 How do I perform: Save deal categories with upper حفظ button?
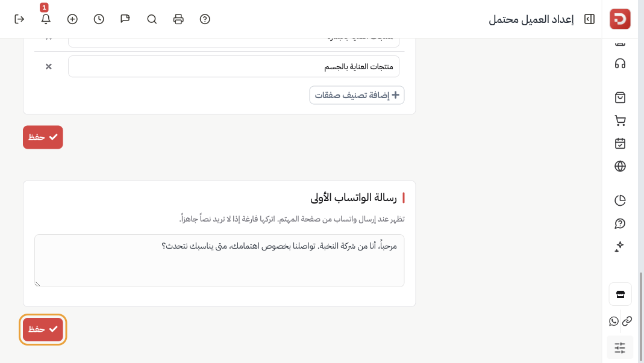coord(43,137)
